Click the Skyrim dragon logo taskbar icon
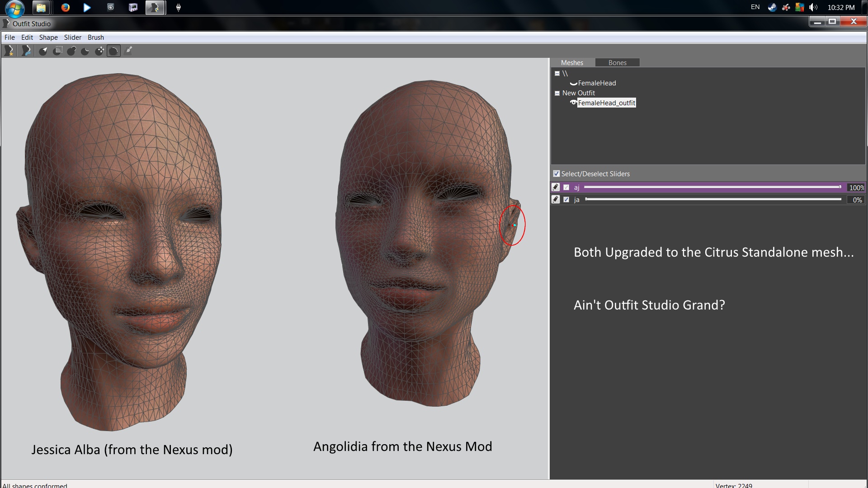 [x=179, y=7]
